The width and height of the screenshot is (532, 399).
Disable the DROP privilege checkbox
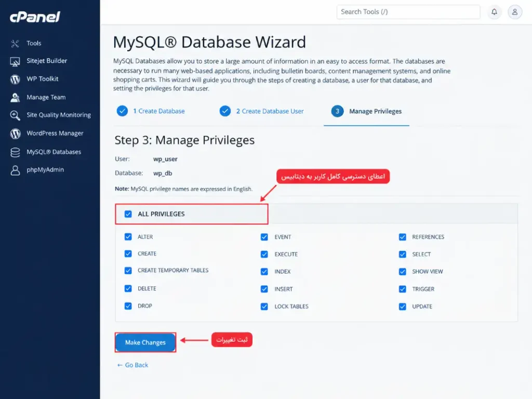click(x=128, y=305)
